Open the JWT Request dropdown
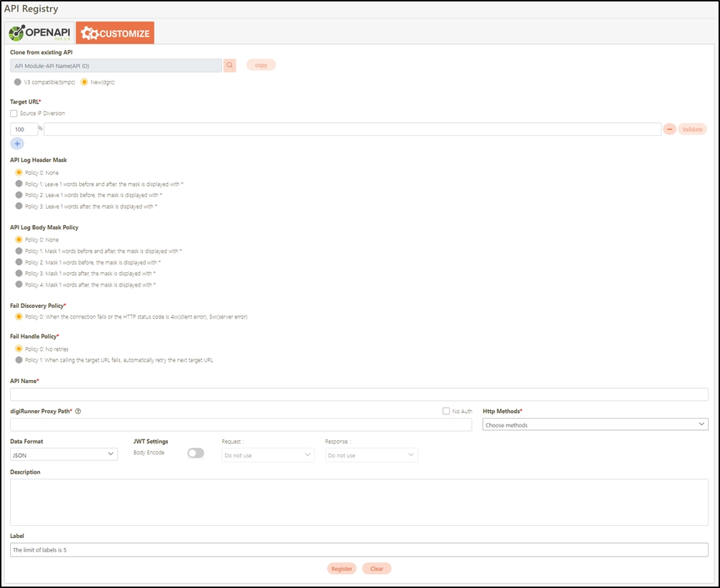The width and height of the screenshot is (720, 588). coord(268,455)
